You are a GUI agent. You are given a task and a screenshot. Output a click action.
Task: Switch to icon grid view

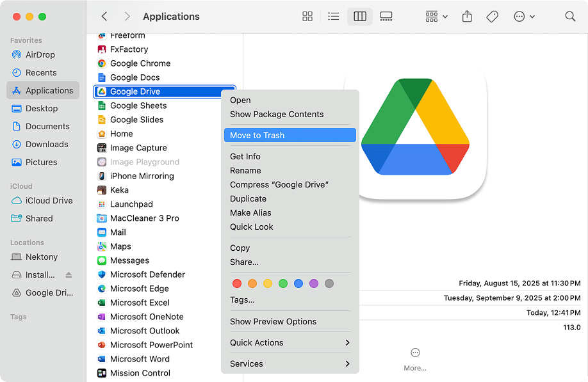pyautogui.click(x=307, y=17)
